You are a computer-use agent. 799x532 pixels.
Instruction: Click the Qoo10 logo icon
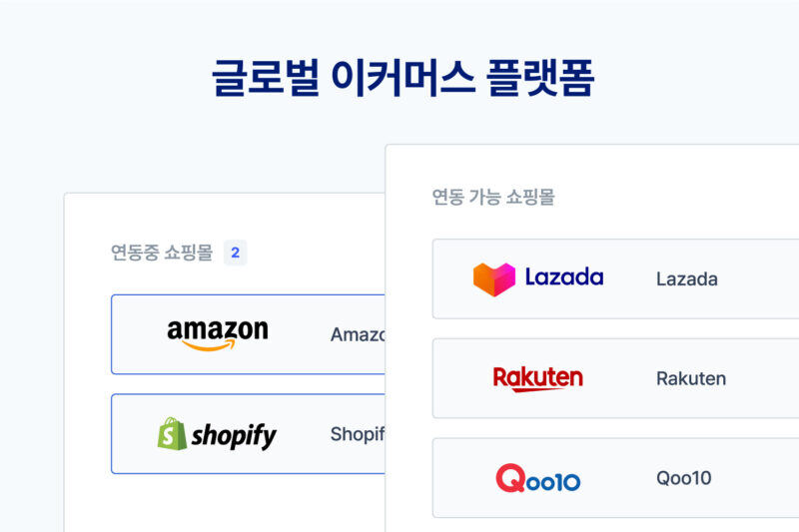(538, 478)
